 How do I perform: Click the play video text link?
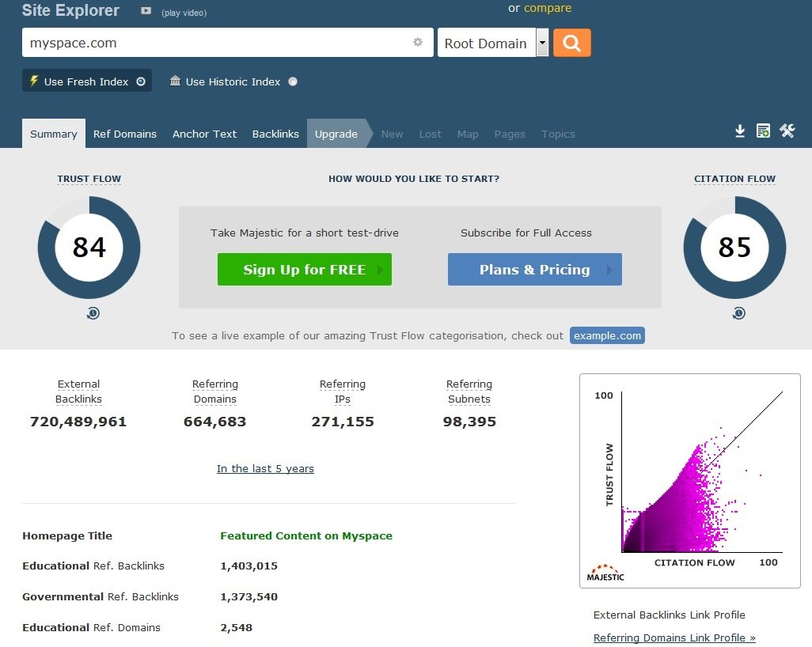coord(184,13)
